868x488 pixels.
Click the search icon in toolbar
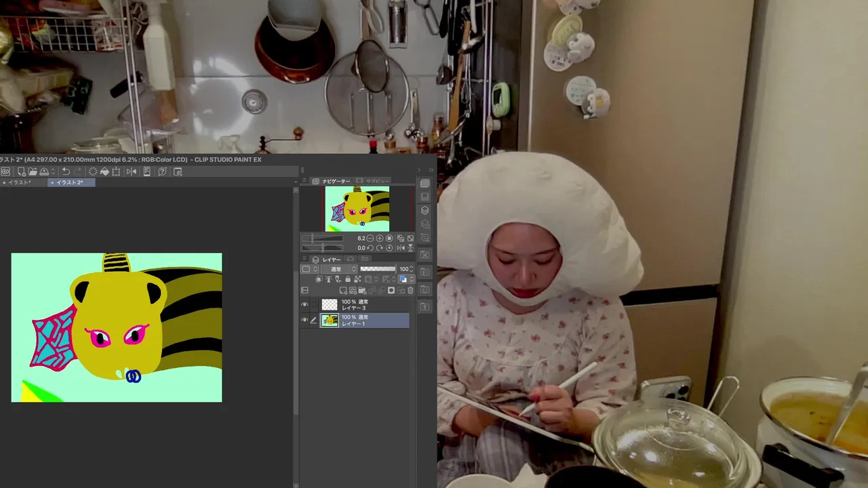pyautogui.click(x=178, y=171)
